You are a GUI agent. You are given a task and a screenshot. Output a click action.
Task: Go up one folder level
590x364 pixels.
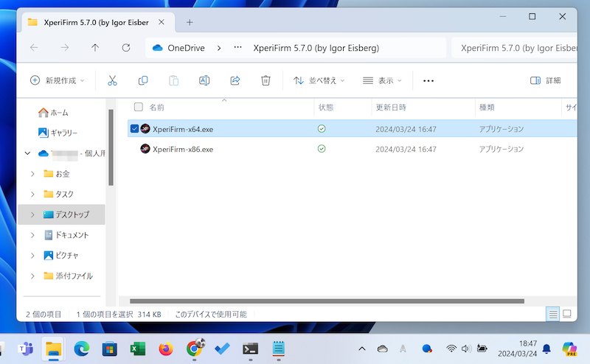95,48
